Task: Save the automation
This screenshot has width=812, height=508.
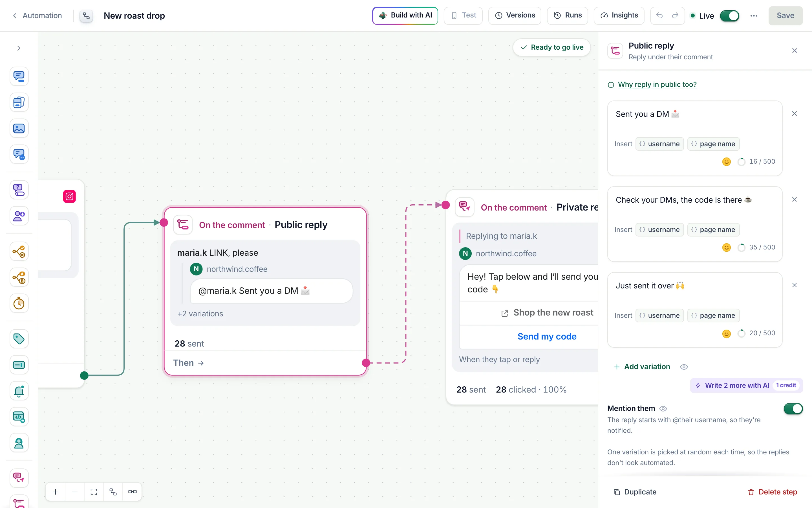Action: [785, 16]
